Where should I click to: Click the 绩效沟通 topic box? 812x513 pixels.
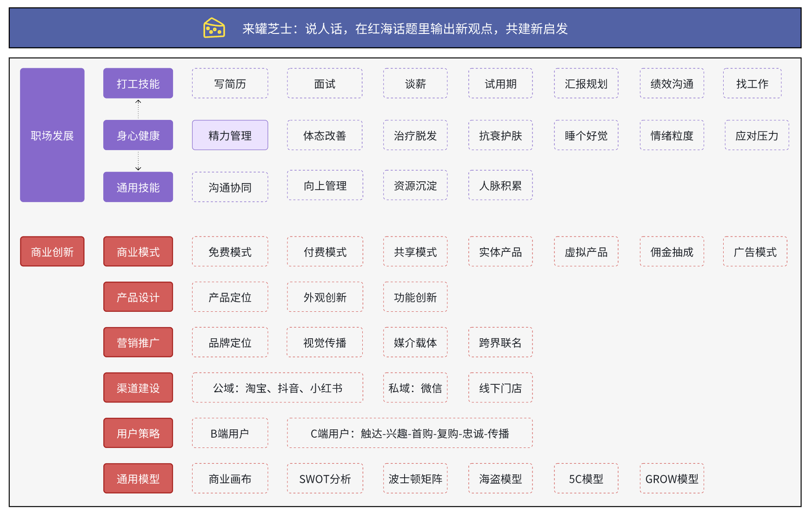672,83
